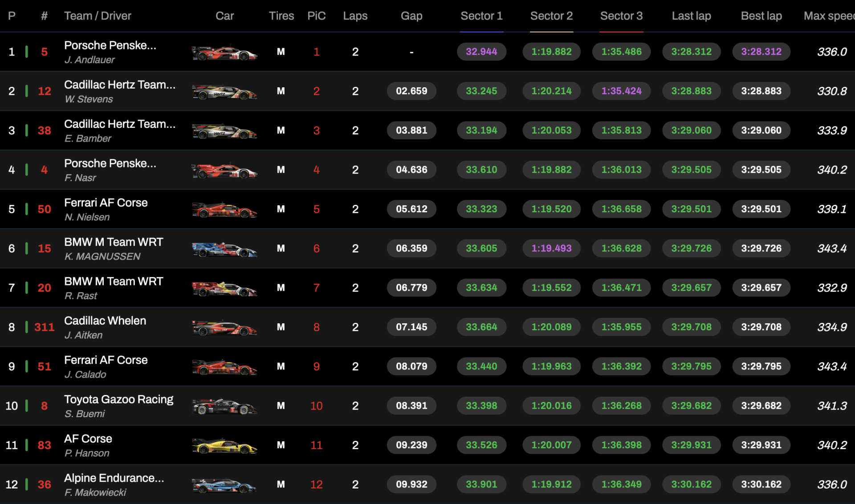Click the 04.636 gap value

pos(411,170)
